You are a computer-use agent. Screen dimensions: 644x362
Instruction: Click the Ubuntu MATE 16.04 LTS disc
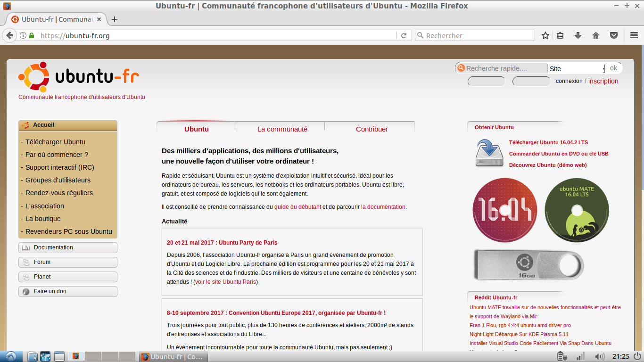point(577,210)
